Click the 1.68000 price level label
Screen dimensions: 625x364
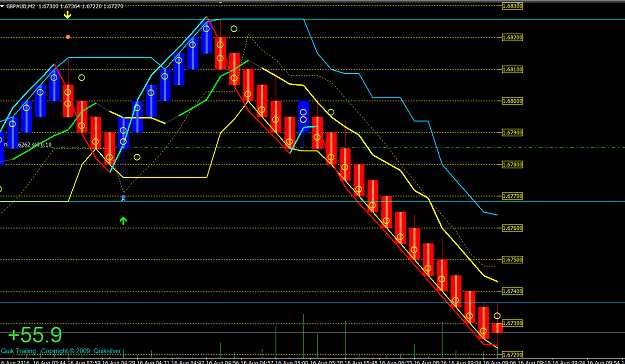pyautogui.click(x=512, y=101)
